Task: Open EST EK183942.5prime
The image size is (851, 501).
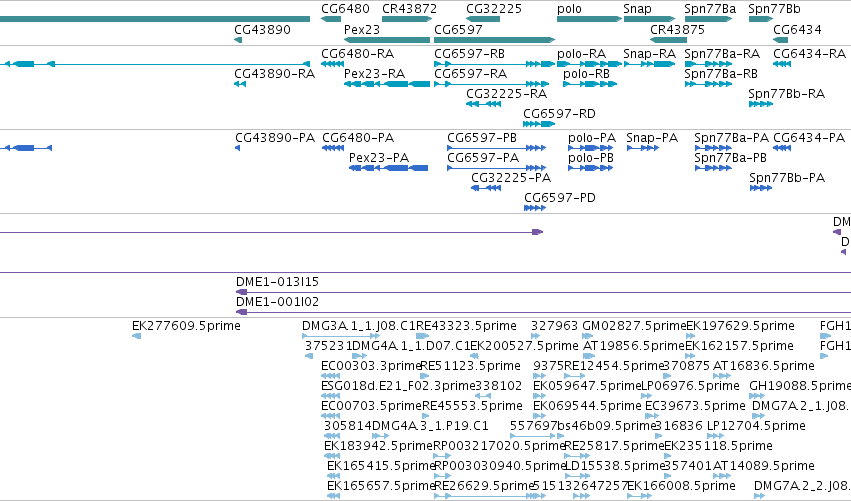Action: 378,446
